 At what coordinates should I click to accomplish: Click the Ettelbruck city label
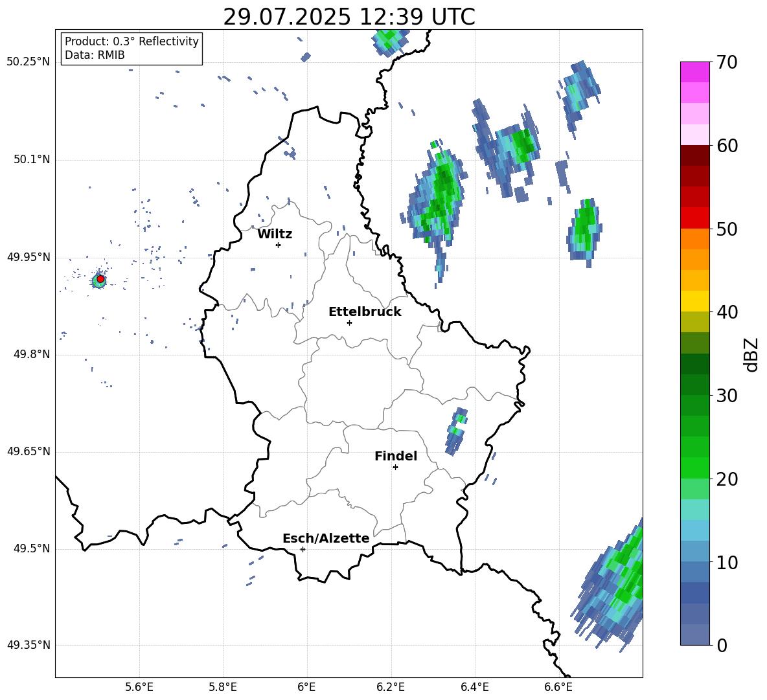click(365, 312)
